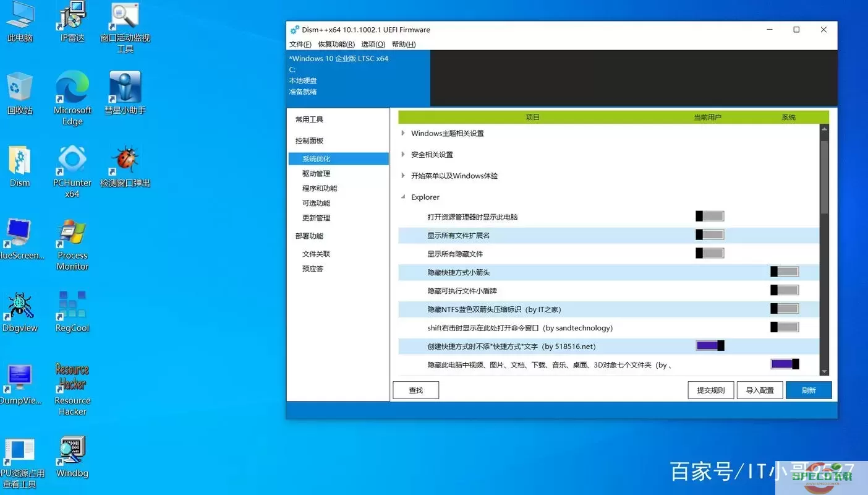The height and width of the screenshot is (495, 868).
Task: Toggle 隐藏可执行文件小盾牌 switch
Action: (785, 290)
